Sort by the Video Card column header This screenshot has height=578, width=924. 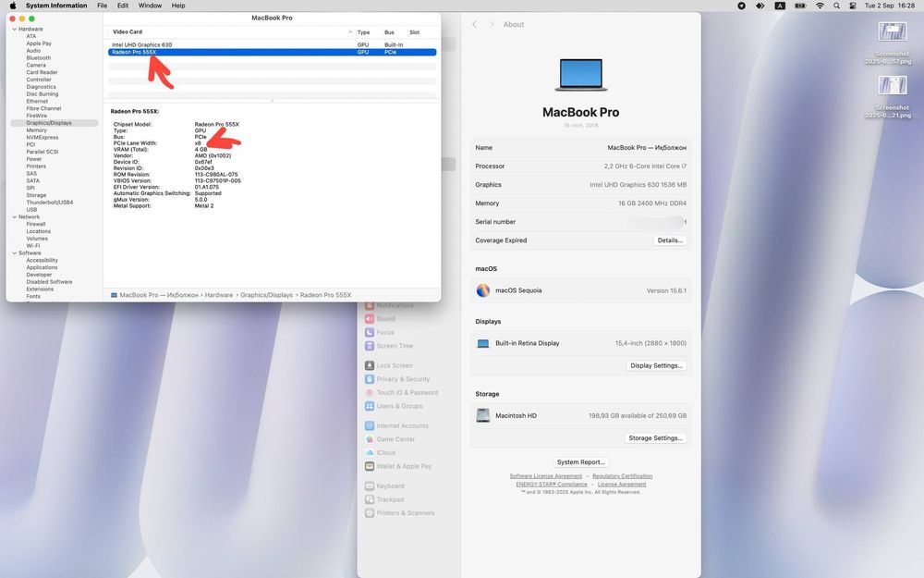(x=128, y=31)
